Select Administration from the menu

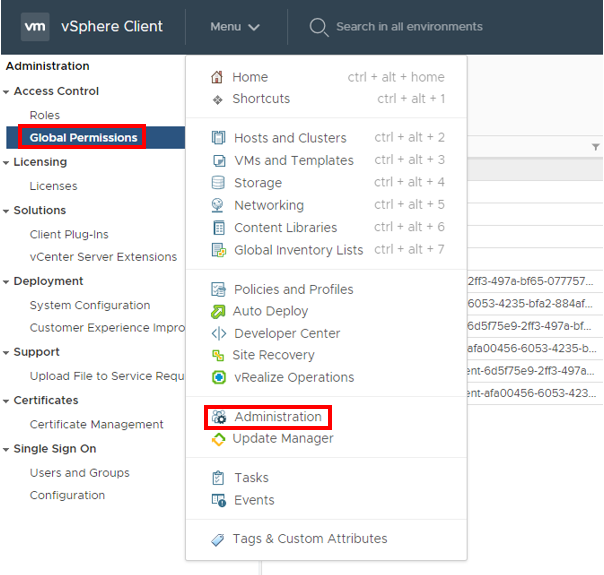click(x=277, y=417)
